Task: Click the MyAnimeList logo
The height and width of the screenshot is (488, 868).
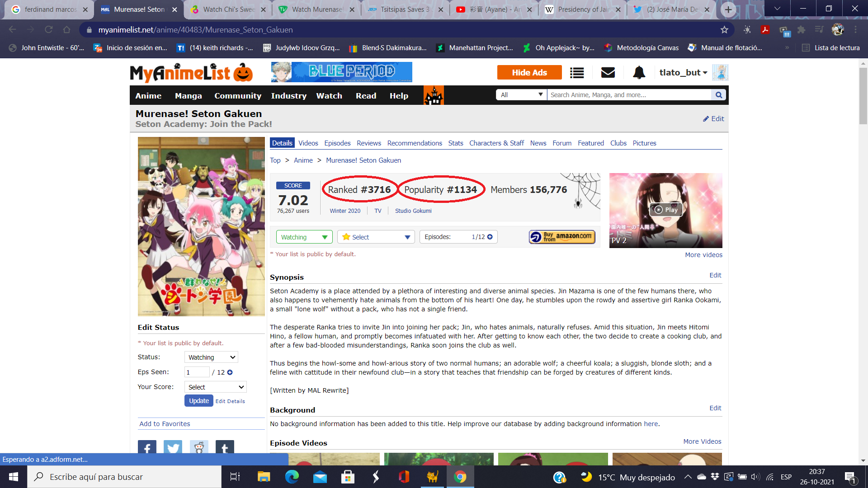Action: pos(191,72)
